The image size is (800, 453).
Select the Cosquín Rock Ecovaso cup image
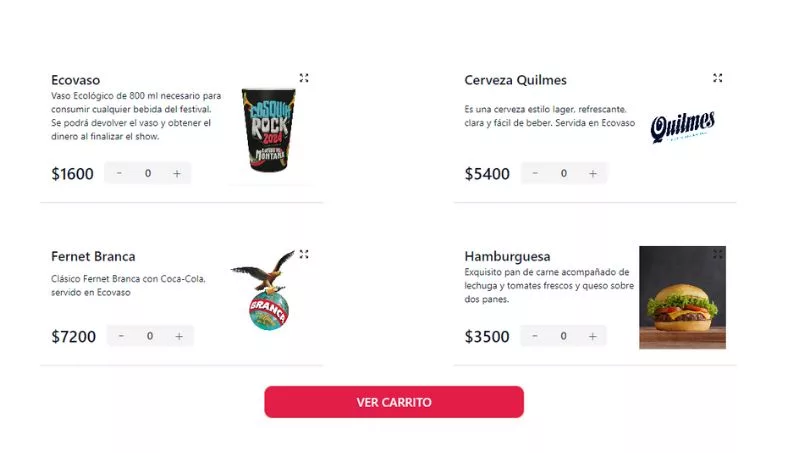(x=268, y=130)
